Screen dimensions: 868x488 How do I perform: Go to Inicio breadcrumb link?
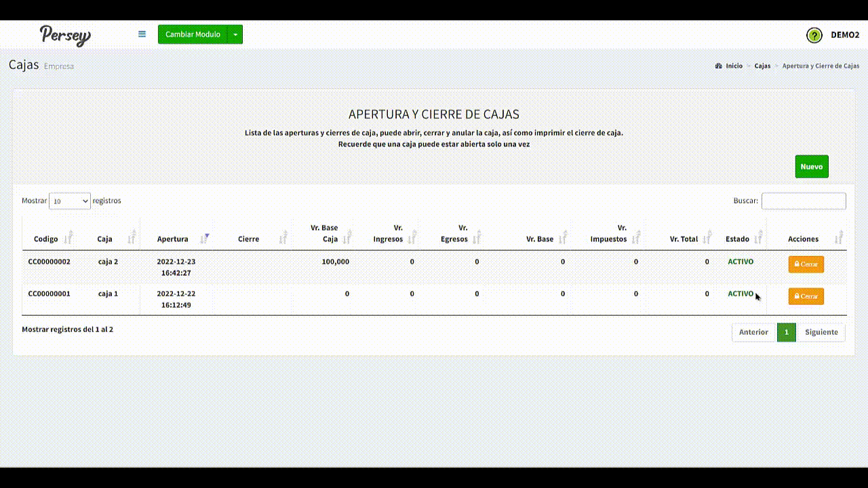tap(734, 66)
